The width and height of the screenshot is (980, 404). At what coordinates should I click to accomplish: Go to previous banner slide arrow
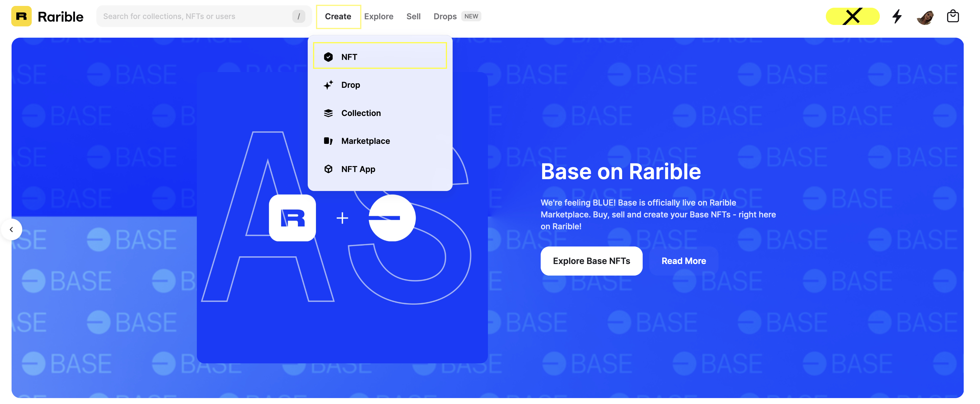click(12, 230)
